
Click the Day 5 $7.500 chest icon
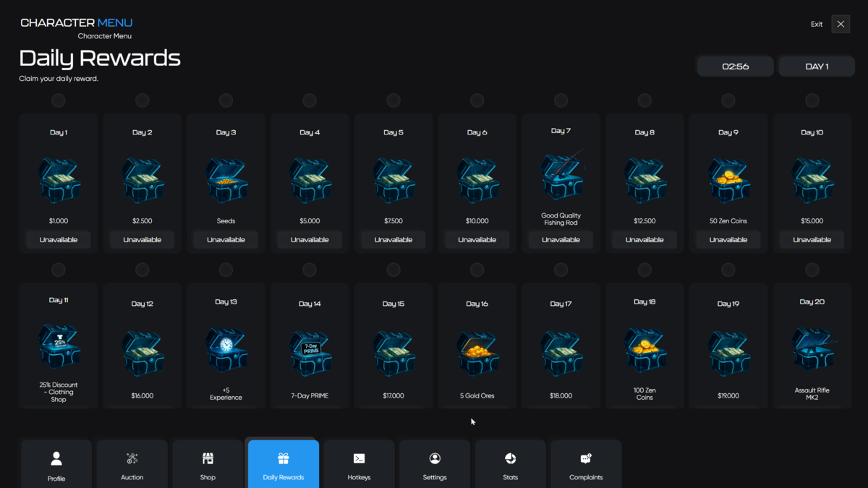click(393, 181)
